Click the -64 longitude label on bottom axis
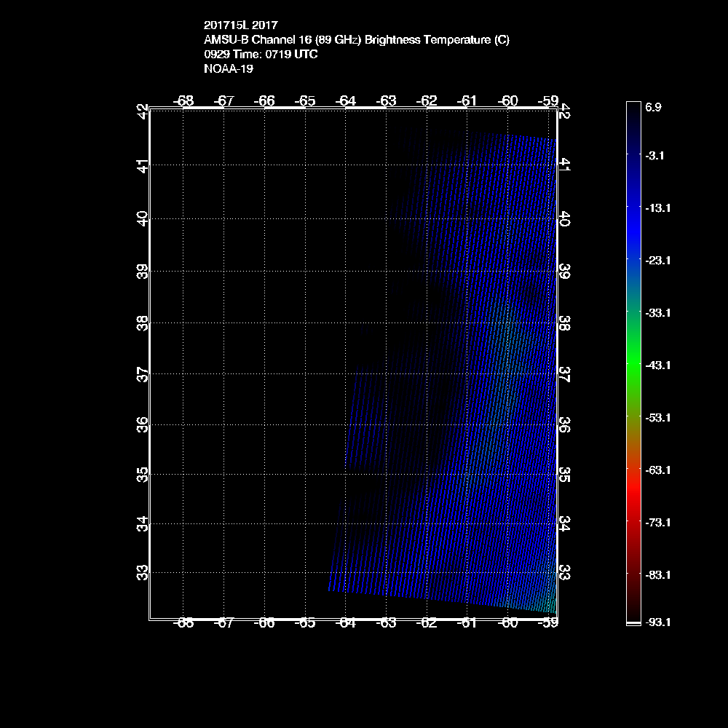The height and width of the screenshot is (728, 728). click(x=346, y=623)
